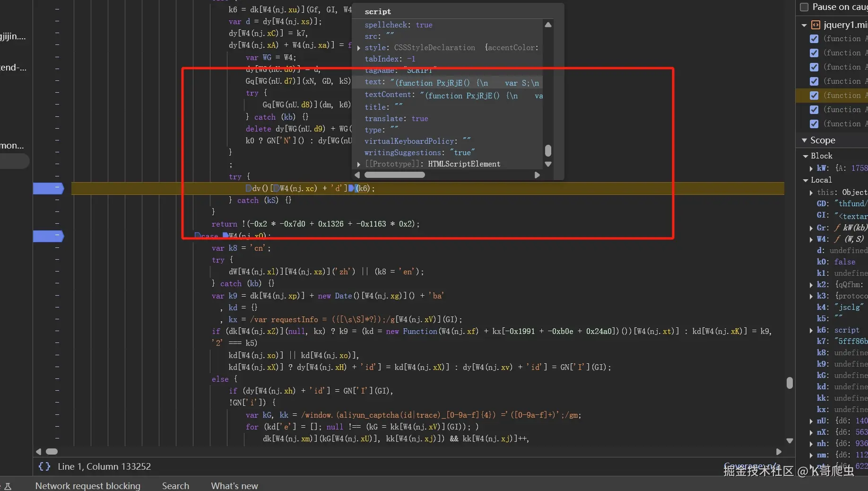Click the 'GD: "thfund' scope entry

(842, 204)
